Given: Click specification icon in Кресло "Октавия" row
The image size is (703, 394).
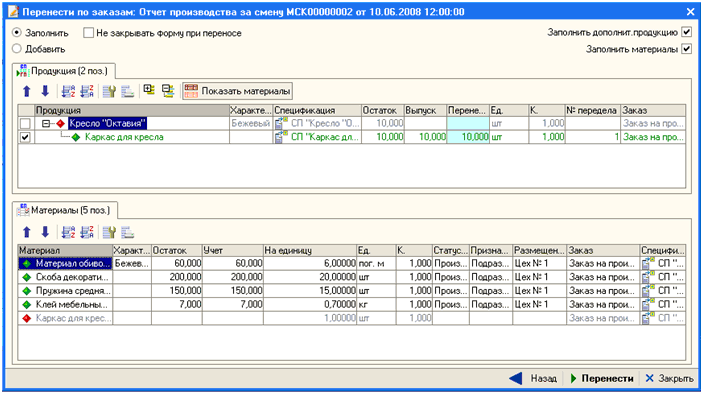Looking at the screenshot, I should click(x=281, y=123).
